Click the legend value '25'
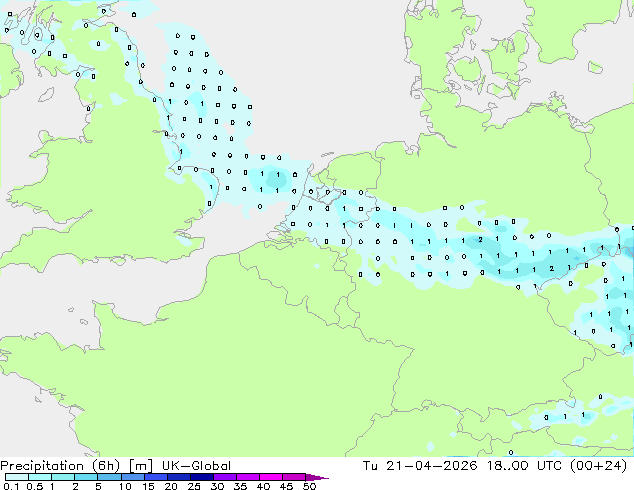The width and height of the screenshot is (634, 490). click(194, 486)
